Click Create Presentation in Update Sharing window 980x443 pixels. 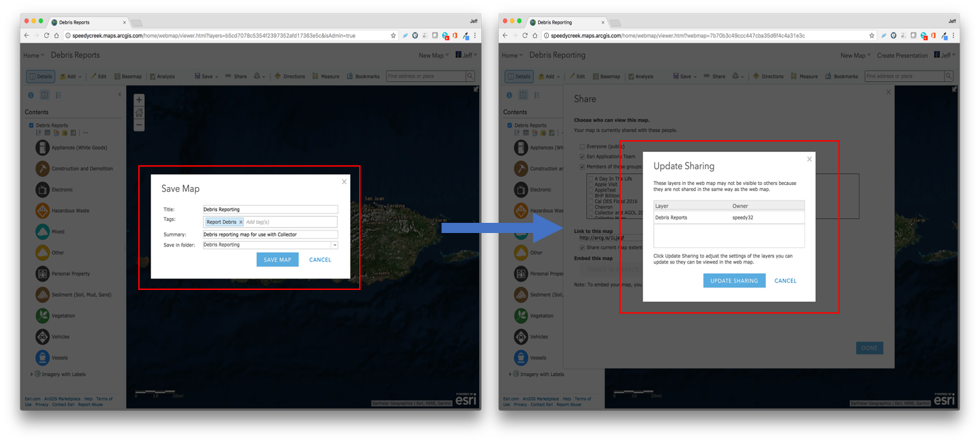902,56
